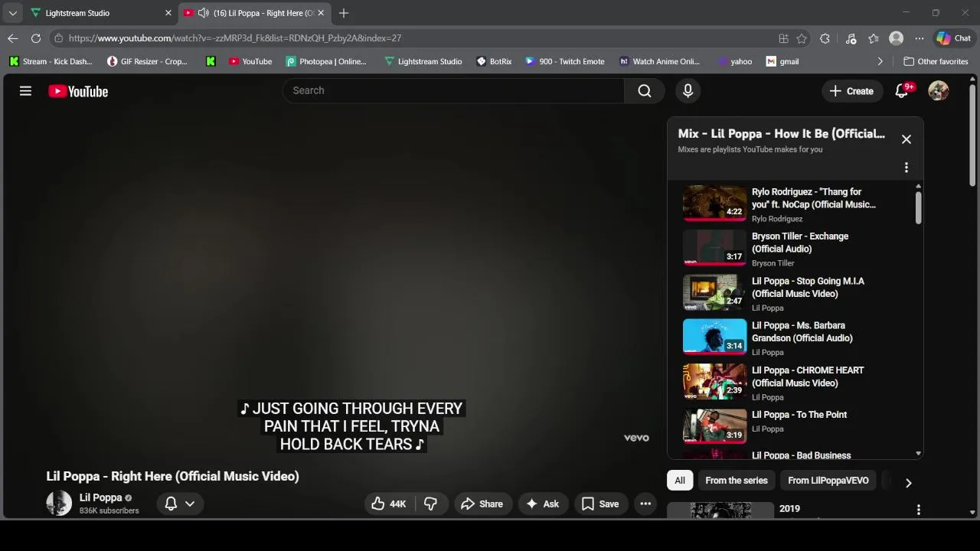The image size is (980, 551).
Task: Play Rylo Rodriguez Thang for you thumbnail
Action: click(x=714, y=203)
